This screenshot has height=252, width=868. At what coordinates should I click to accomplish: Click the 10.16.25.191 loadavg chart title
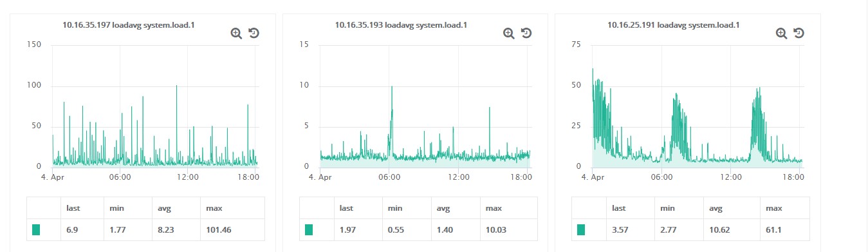(673, 25)
